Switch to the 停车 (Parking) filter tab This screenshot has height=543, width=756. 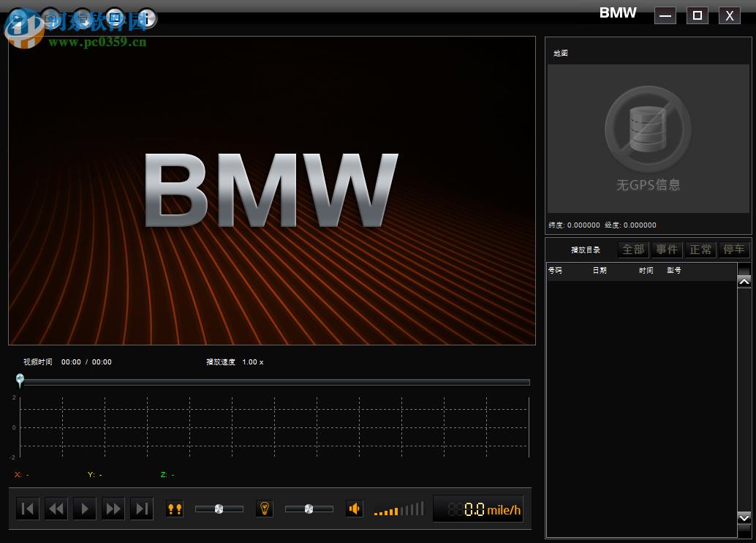tap(734, 250)
